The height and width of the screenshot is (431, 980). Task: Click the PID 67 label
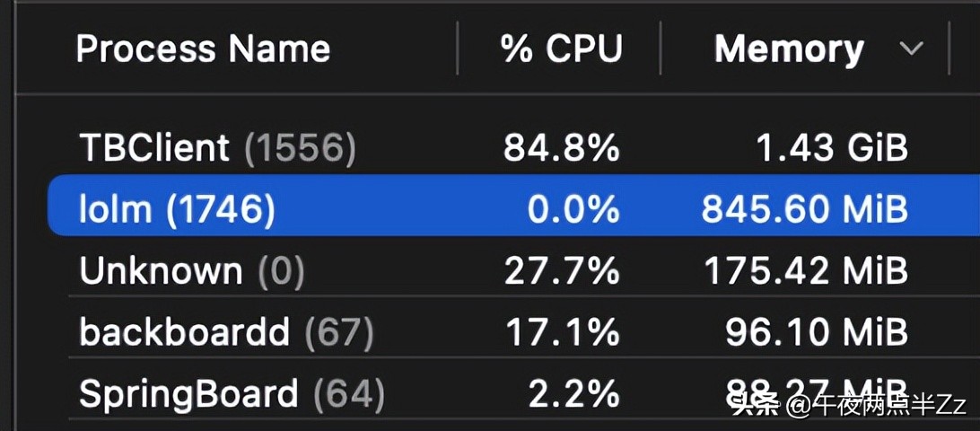(x=338, y=333)
